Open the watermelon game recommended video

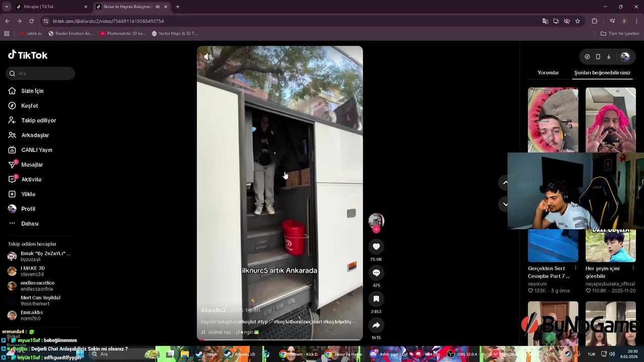[553, 120]
